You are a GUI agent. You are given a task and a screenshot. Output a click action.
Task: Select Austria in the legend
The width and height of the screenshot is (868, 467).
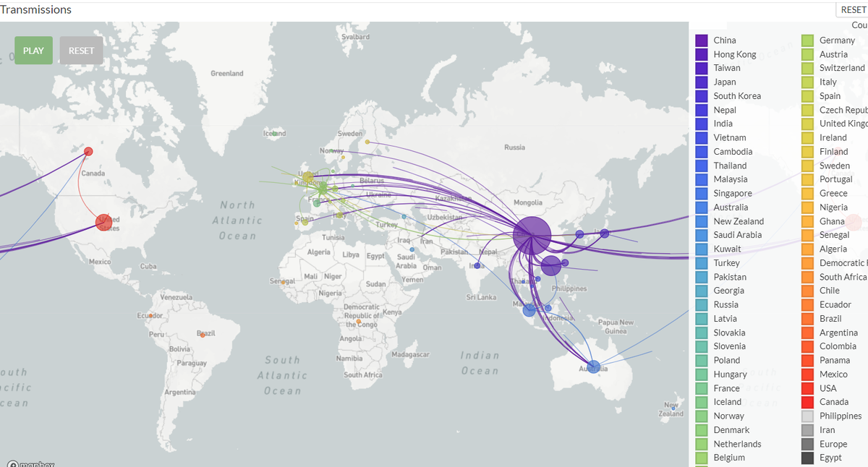click(x=833, y=54)
